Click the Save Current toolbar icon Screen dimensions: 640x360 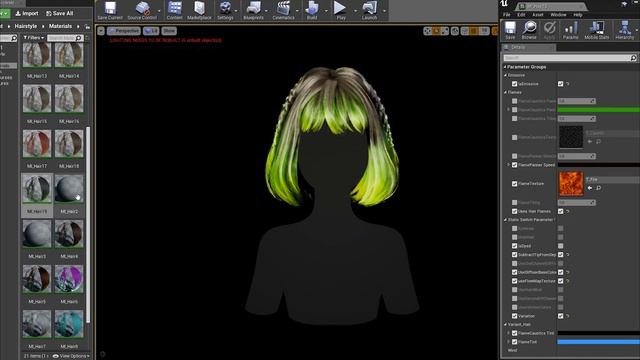tap(110, 10)
